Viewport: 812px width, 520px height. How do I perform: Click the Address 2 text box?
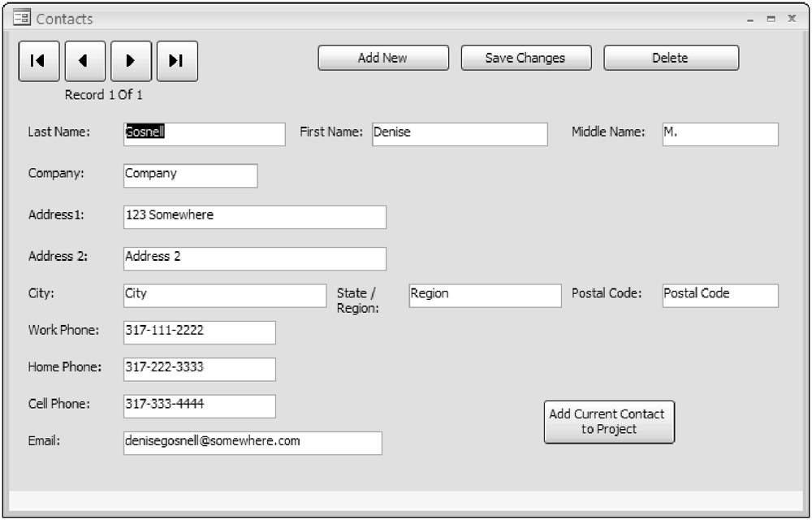(x=254, y=258)
